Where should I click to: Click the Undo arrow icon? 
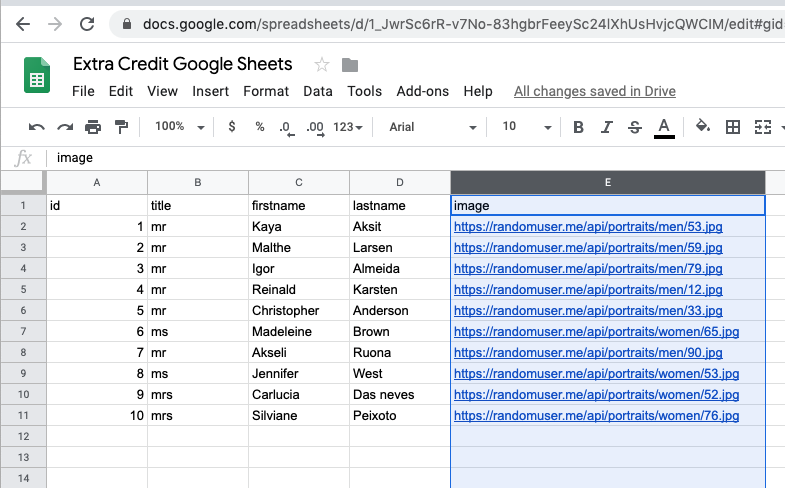pyautogui.click(x=37, y=127)
